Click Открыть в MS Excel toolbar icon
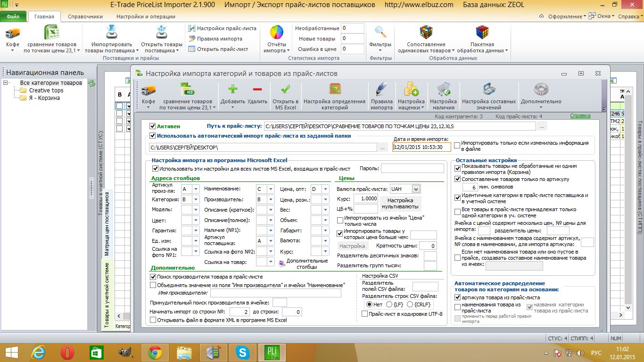 286,89
